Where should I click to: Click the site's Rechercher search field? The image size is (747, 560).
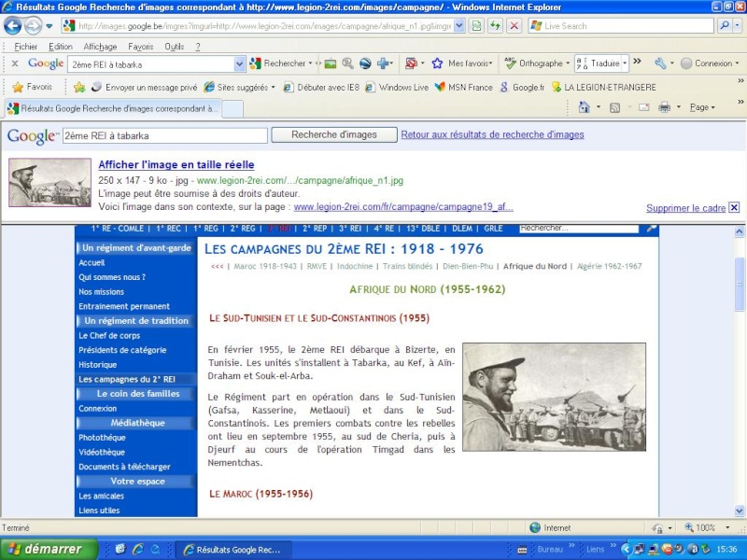coord(579,229)
